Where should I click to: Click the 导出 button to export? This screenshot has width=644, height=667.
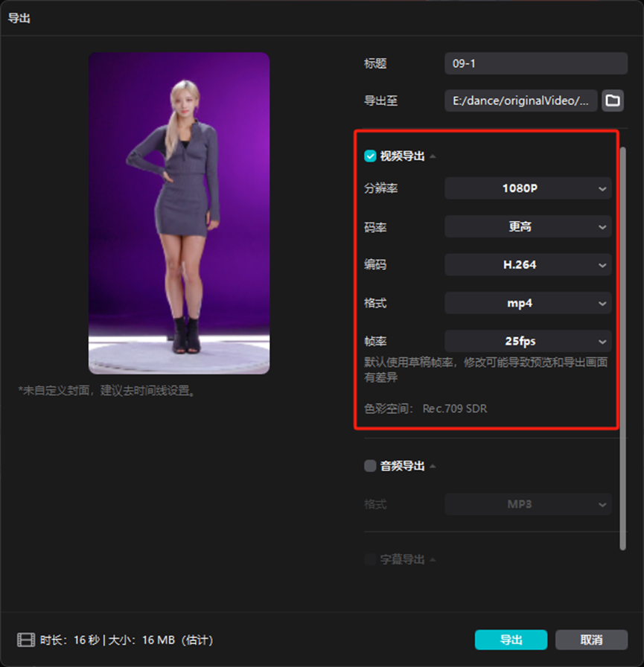tap(511, 639)
